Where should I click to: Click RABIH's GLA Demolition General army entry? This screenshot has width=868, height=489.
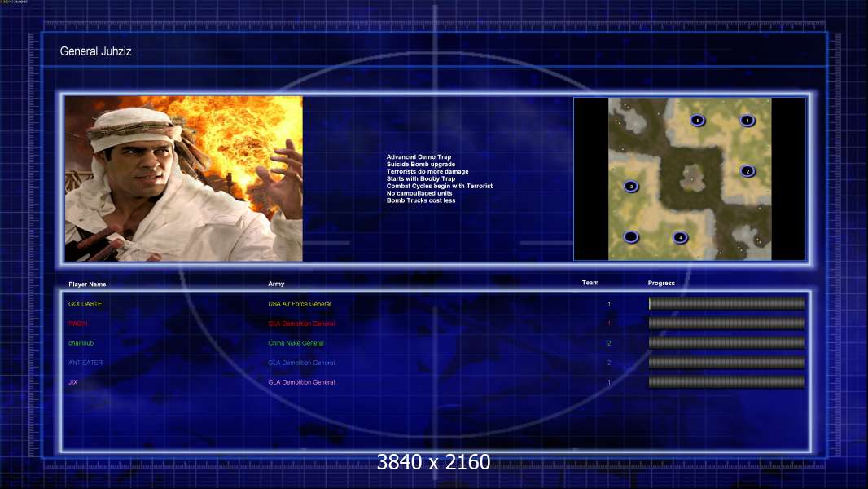coord(302,324)
